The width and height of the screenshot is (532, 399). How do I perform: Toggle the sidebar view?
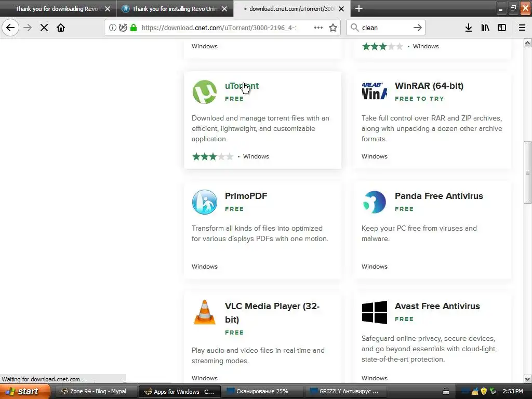click(x=502, y=28)
